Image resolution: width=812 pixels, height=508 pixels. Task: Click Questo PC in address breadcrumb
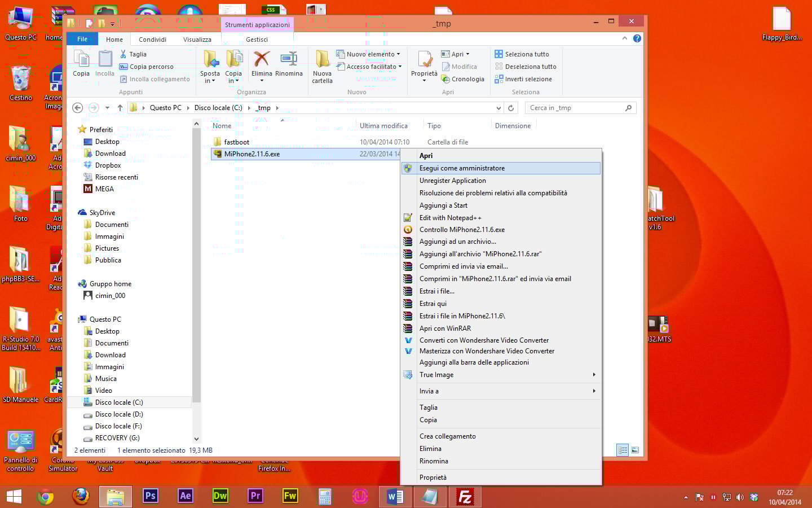click(x=165, y=108)
